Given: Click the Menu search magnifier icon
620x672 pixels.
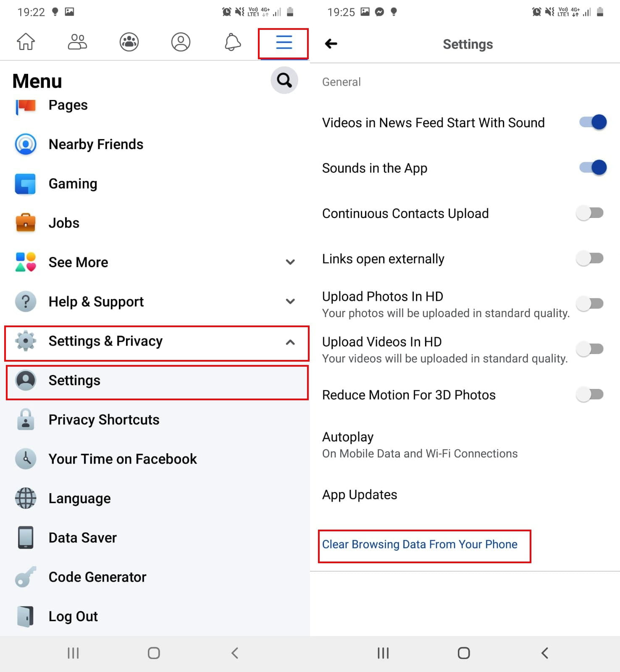Looking at the screenshot, I should 284,80.
